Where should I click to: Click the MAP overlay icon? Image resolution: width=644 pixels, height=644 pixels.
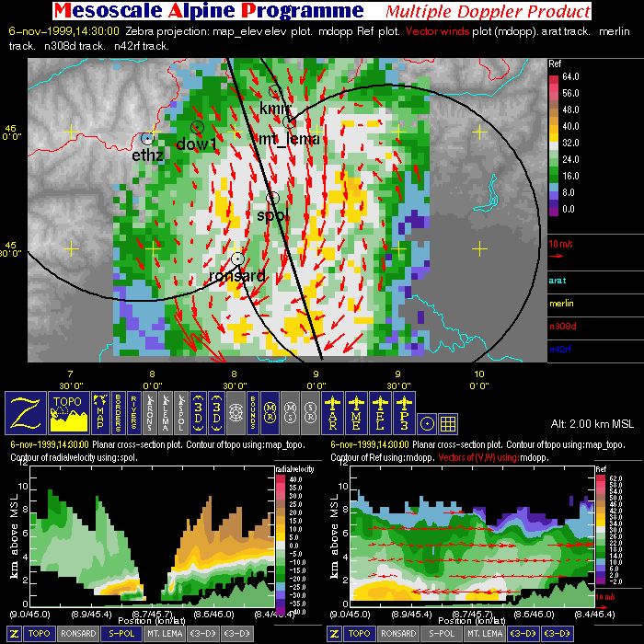coord(101,413)
